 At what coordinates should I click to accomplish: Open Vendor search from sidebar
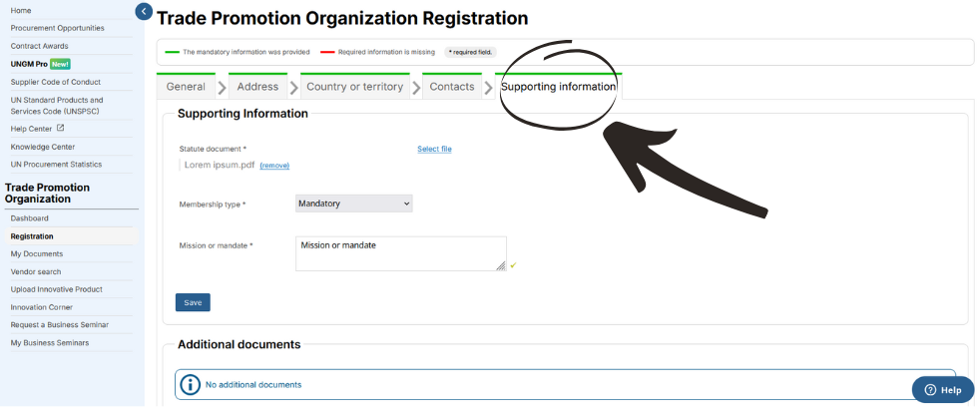point(36,271)
